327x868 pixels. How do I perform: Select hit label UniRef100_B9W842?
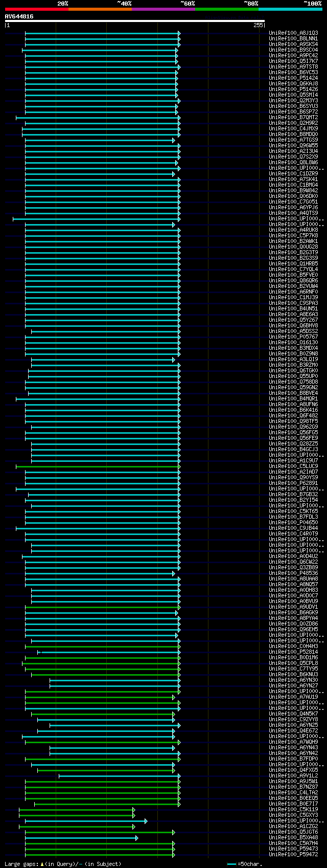click(293, 191)
